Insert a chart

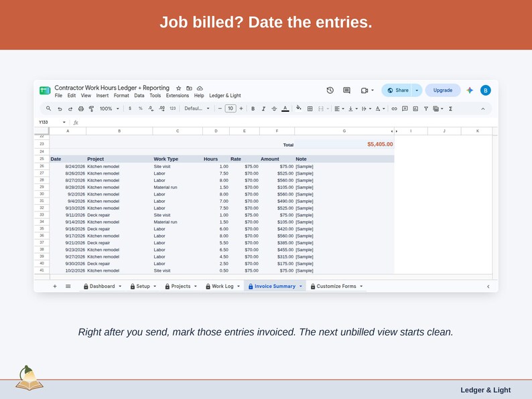tap(415, 109)
